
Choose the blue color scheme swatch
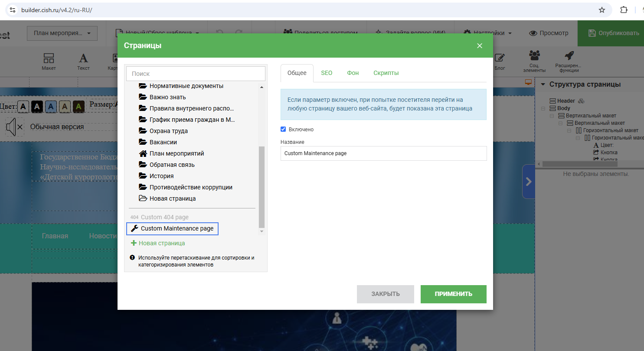pyautogui.click(x=51, y=106)
